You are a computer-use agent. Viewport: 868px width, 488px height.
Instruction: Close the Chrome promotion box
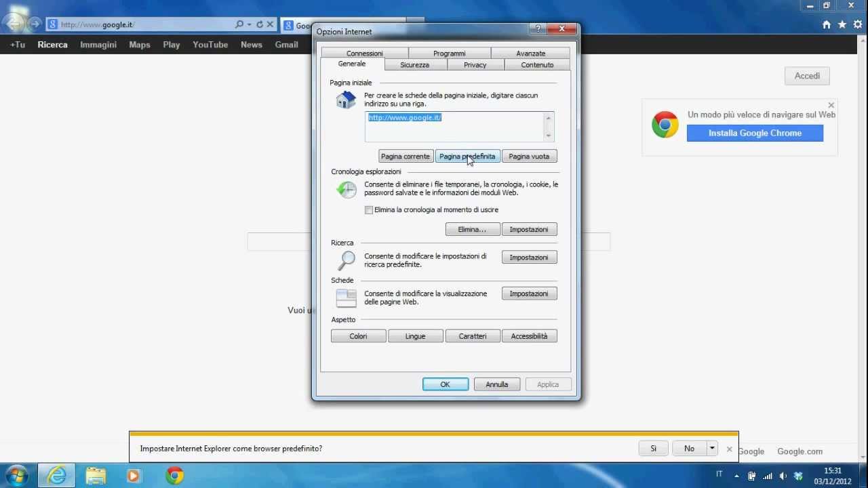tap(831, 105)
